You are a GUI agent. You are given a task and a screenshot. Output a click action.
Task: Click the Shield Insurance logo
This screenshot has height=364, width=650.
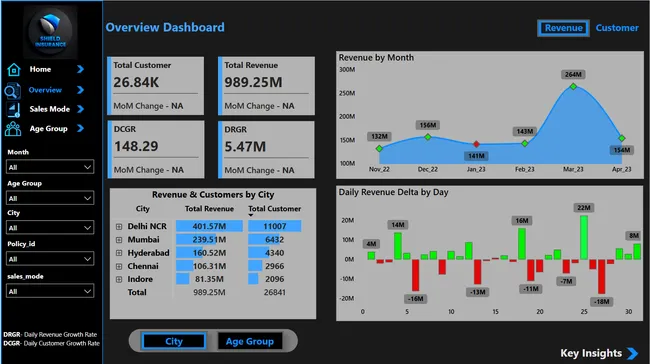(50, 32)
